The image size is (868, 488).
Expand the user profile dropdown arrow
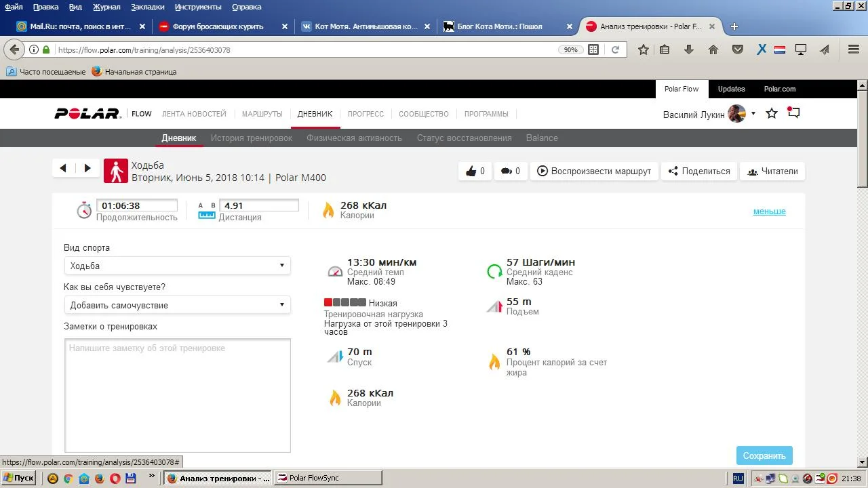[x=753, y=114]
